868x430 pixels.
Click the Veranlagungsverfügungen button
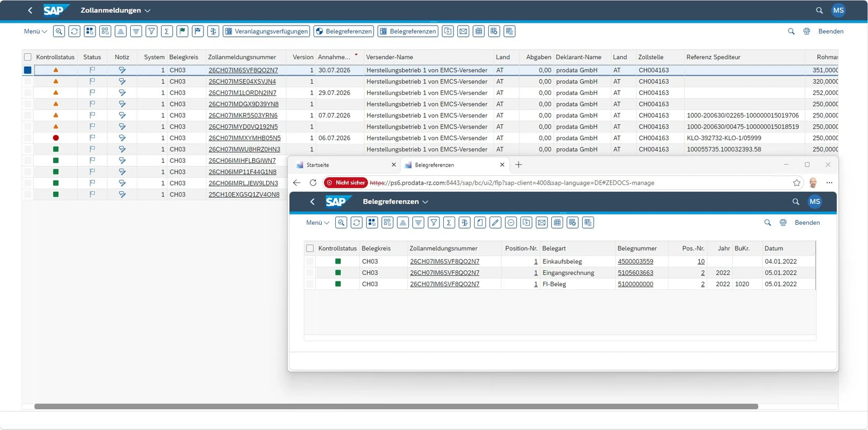tap(266, 31)
